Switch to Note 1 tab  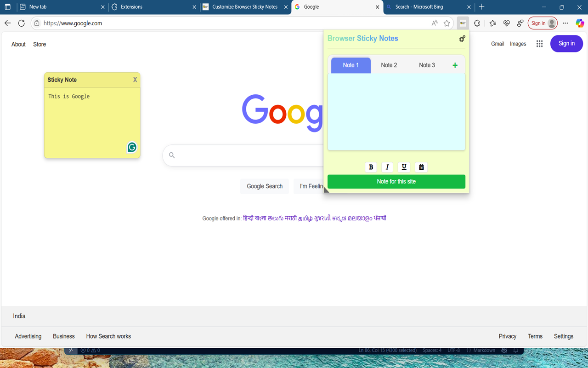tap(351, 65)
